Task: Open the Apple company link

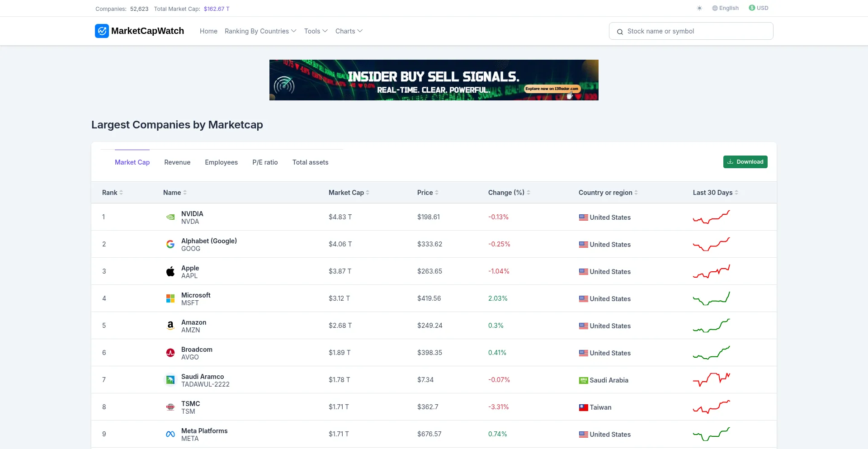Action: point(190,268)
